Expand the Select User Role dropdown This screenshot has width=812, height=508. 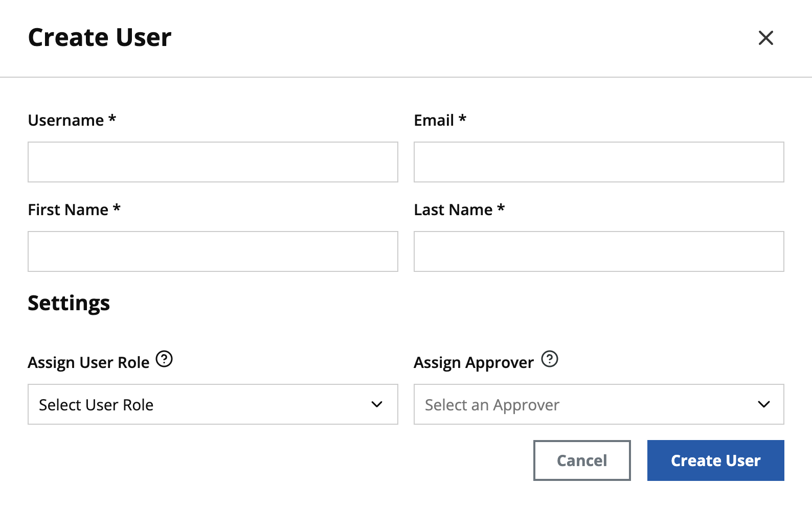point(213,404)
